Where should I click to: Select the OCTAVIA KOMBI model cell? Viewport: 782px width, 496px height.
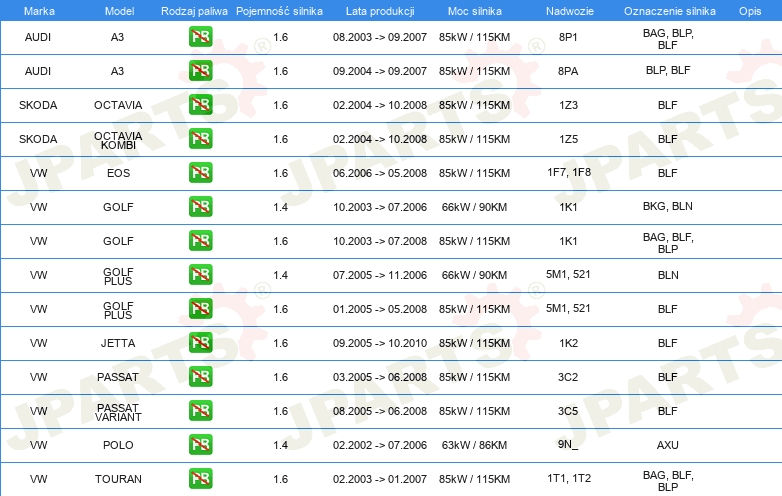pos(118,140)
